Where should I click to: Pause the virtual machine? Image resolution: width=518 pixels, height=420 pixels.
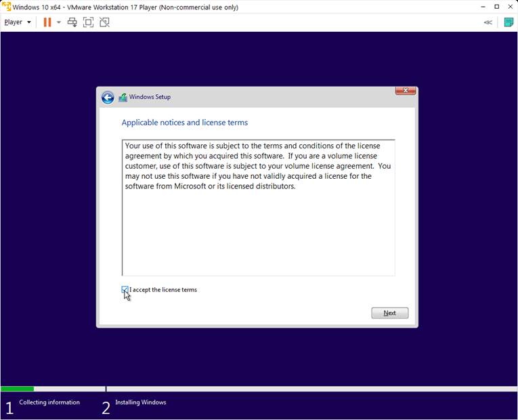(x=47, y=22)
